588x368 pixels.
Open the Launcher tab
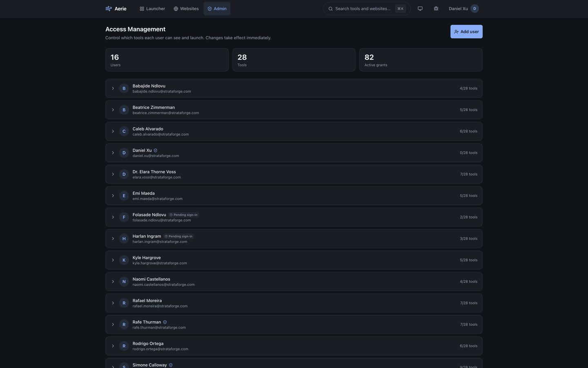(x=152, y=9)
